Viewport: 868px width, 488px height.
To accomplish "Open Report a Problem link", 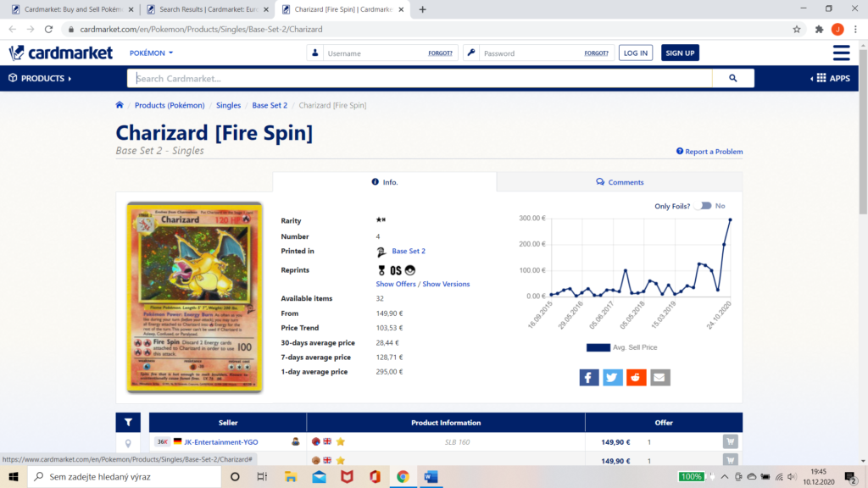I will point(709,152).
